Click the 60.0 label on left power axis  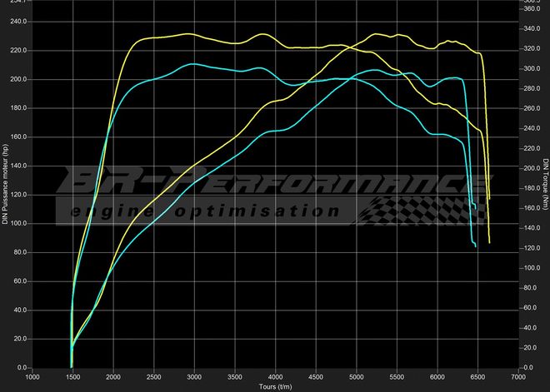pyautogui.click(x=18, y=281)
